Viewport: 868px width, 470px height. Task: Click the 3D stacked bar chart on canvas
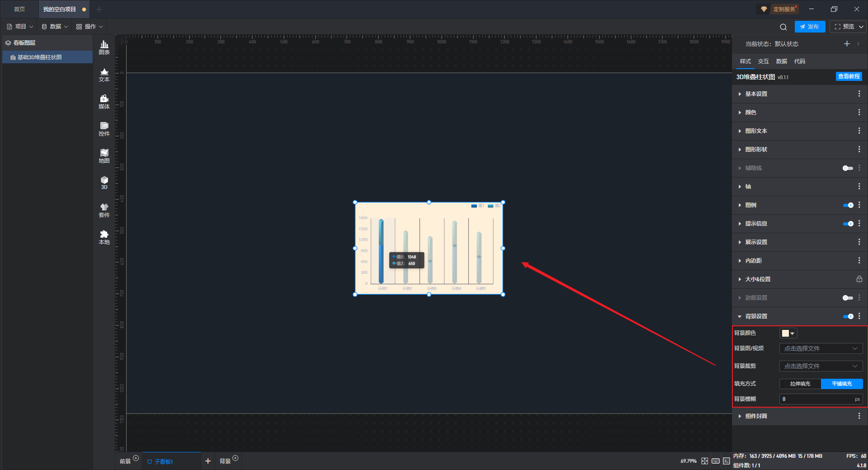[429, 248]
